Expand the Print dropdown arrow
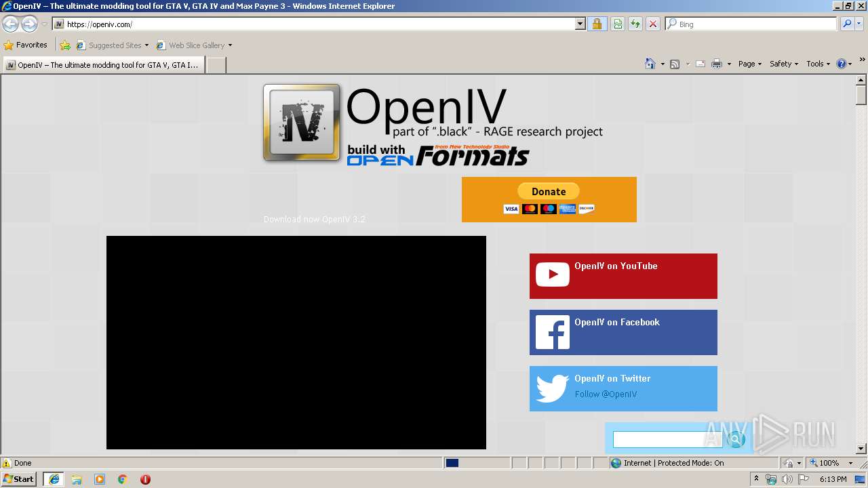The image size is (868, 488). pos(729,64)
